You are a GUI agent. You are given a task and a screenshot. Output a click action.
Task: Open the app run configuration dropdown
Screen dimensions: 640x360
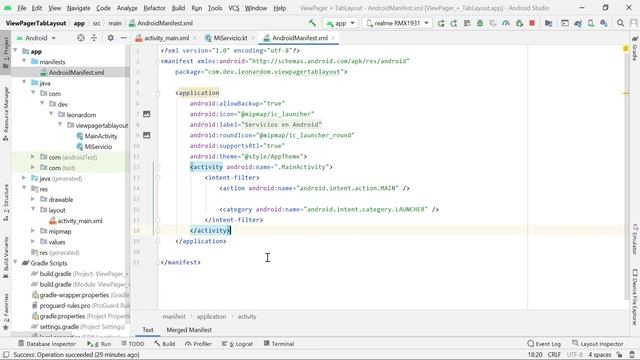(x=340, y=23)
